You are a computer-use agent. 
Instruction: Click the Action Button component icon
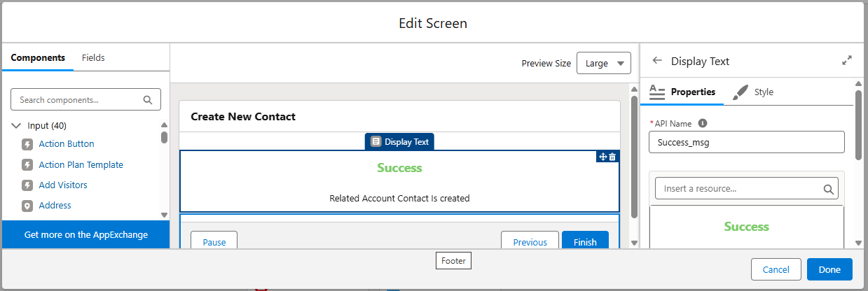pos(27,144)
